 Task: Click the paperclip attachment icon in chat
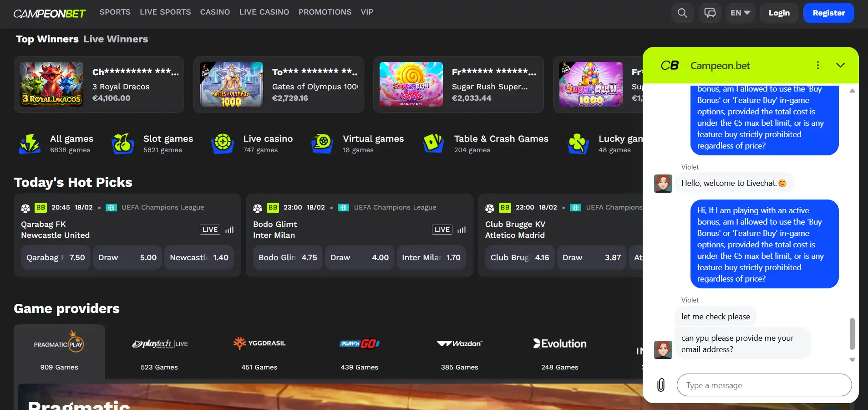[661, 385]
